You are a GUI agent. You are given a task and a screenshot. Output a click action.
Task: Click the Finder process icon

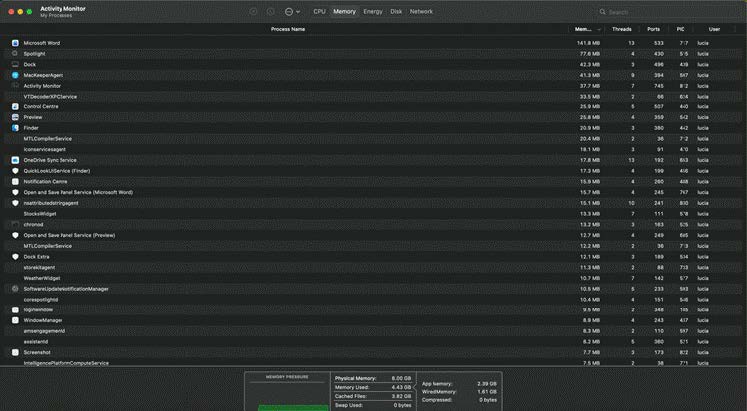tap(15, 128)
